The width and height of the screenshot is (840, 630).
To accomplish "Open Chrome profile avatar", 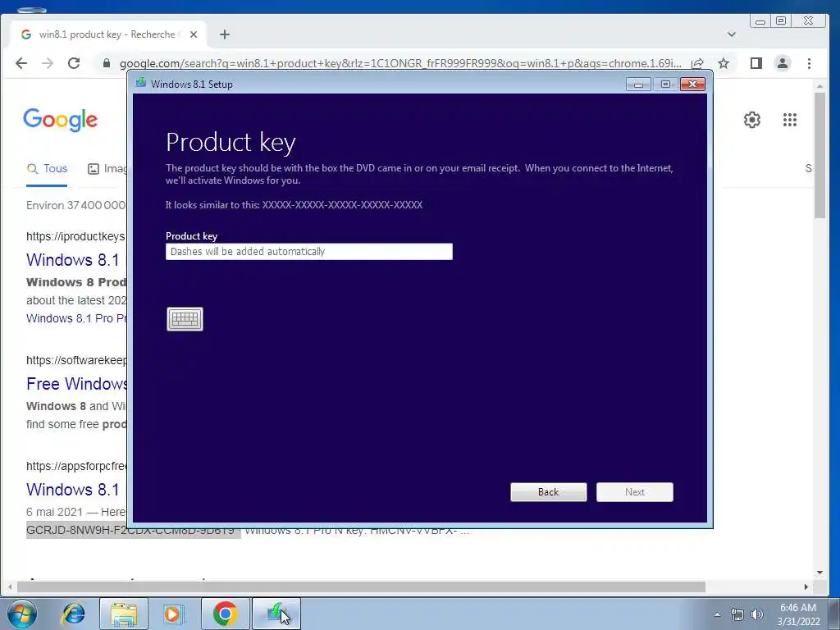I will point(783,63).
